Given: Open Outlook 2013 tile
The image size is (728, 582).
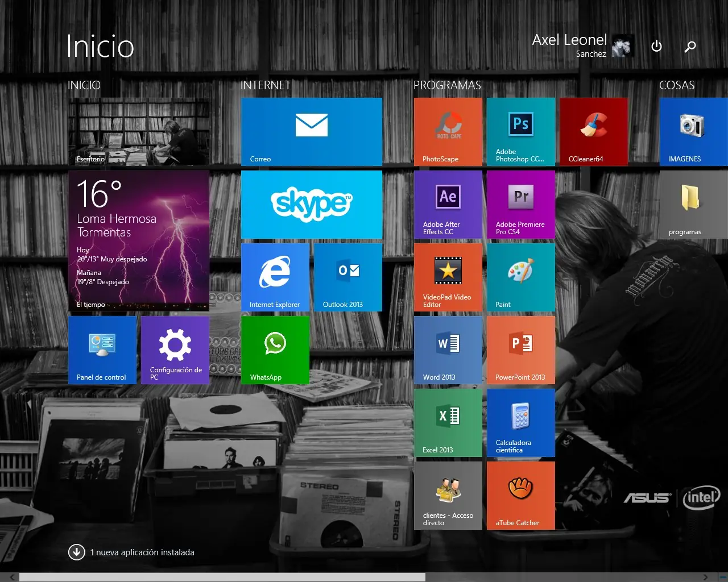Looking at the screenshot, I should click(348, 277).
